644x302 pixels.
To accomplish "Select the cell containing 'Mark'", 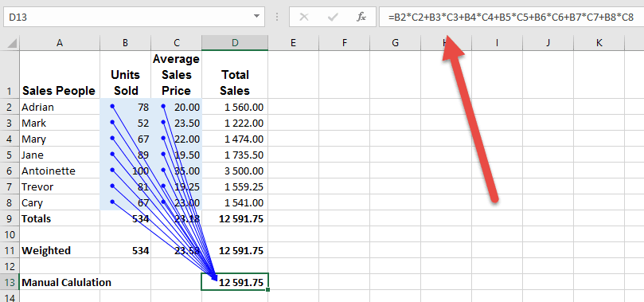I will click(x=60, y=123).
